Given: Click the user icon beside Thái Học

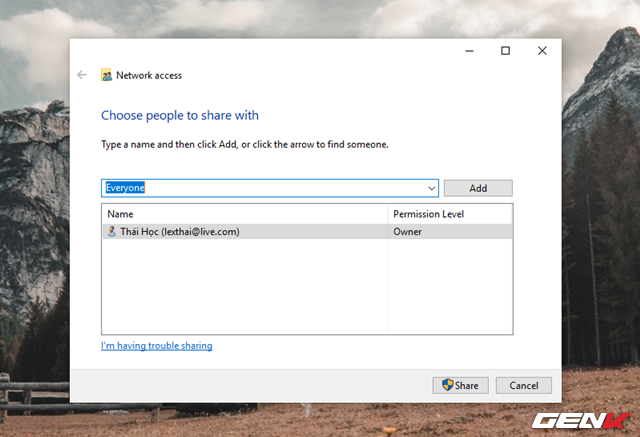Looking at the screenshot, I should 110,231.
